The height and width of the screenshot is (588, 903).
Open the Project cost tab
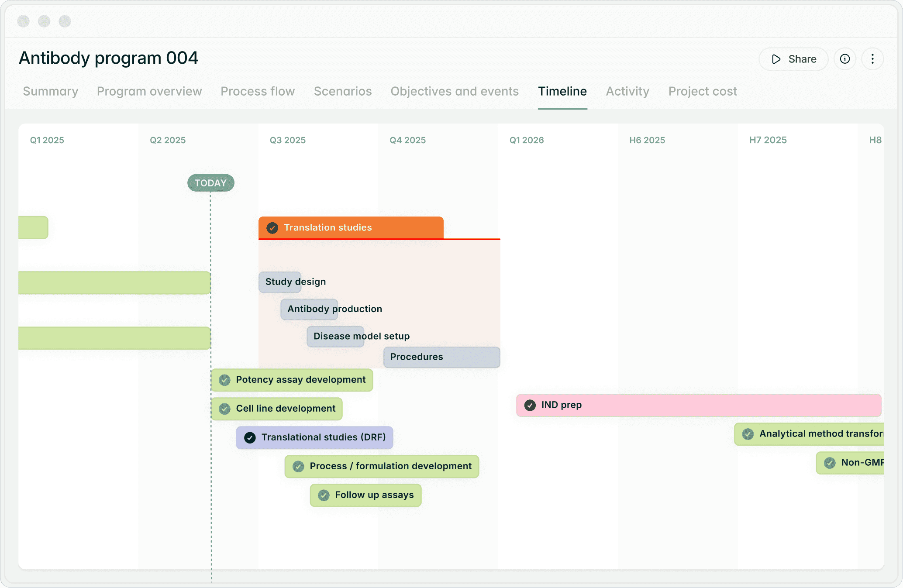tap(702, 91)
